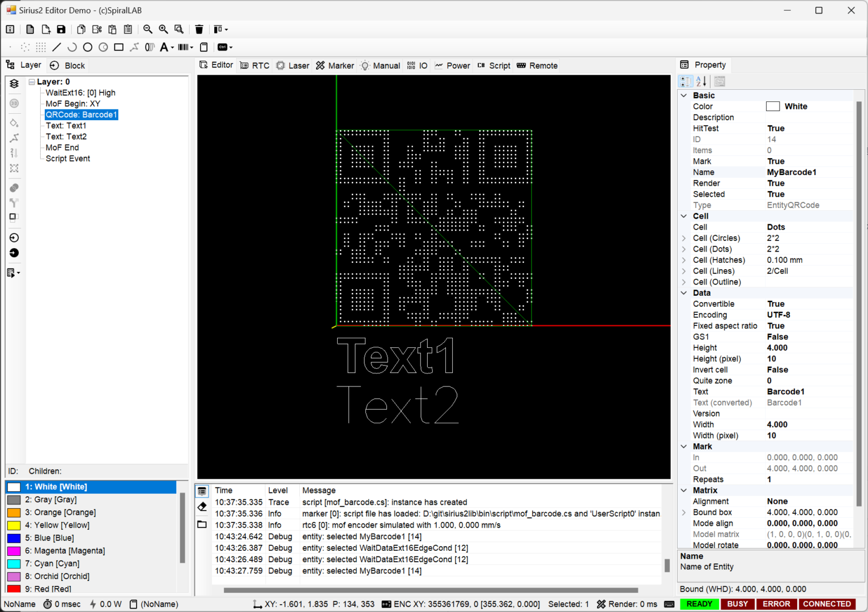Image resolution: width=868 pixels, height=612 pixels.
Task: Open the align tool dropdown
Action: point(226,29)
